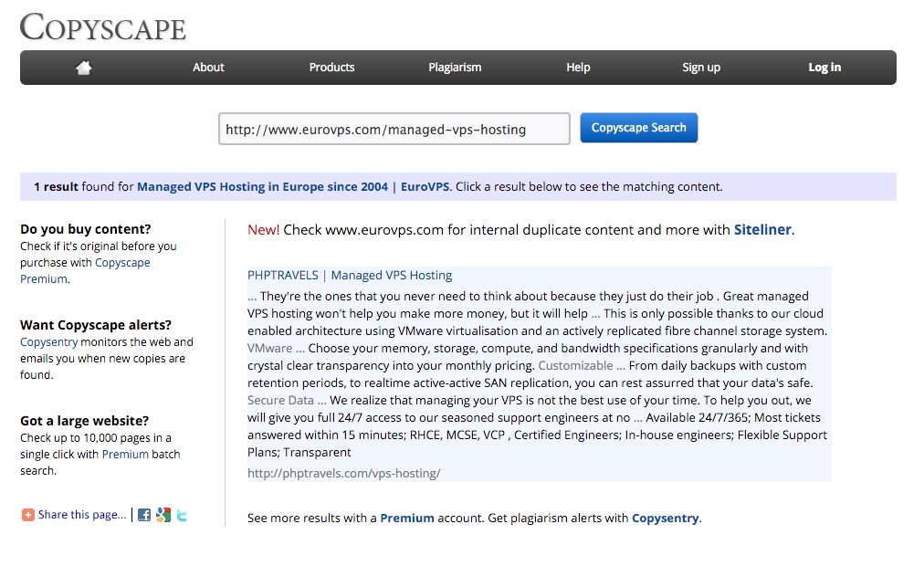Go to the home page icon
The height and width of the screenshot is (587, 924).
(x=84, y=68)
